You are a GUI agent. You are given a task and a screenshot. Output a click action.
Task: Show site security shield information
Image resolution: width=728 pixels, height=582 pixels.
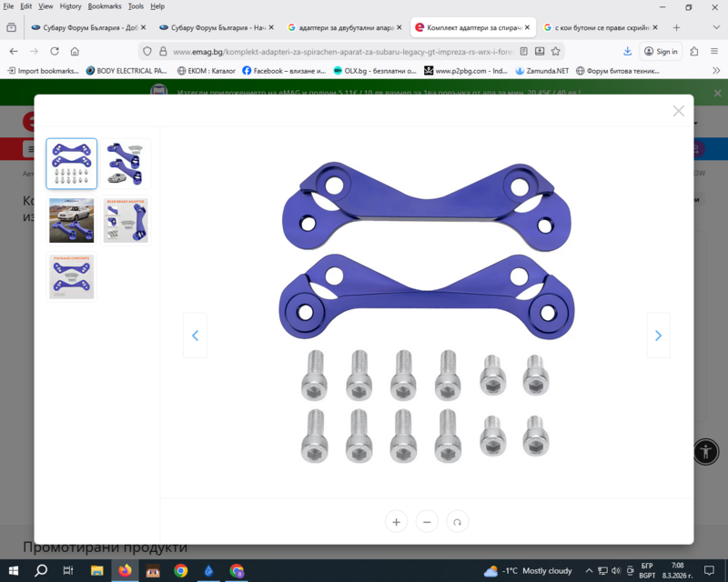point(147,52)
